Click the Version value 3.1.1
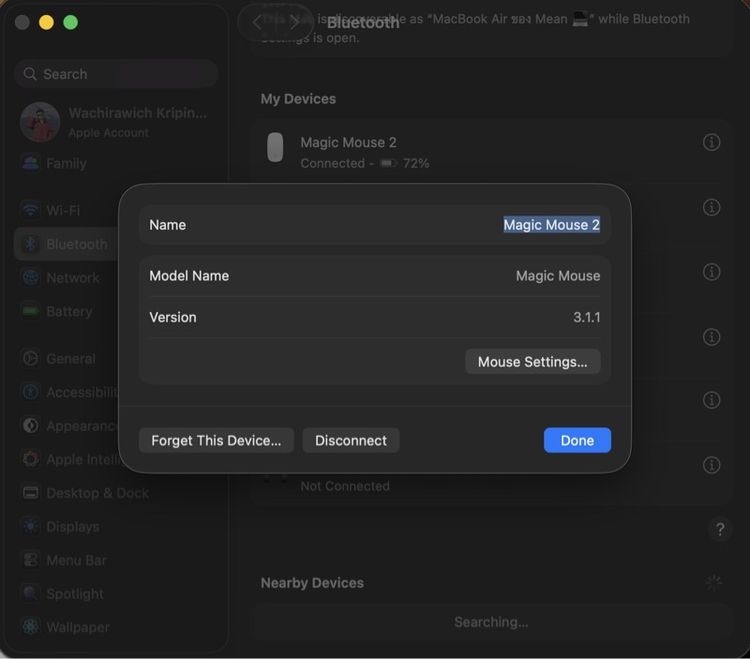 click(586, 317)
